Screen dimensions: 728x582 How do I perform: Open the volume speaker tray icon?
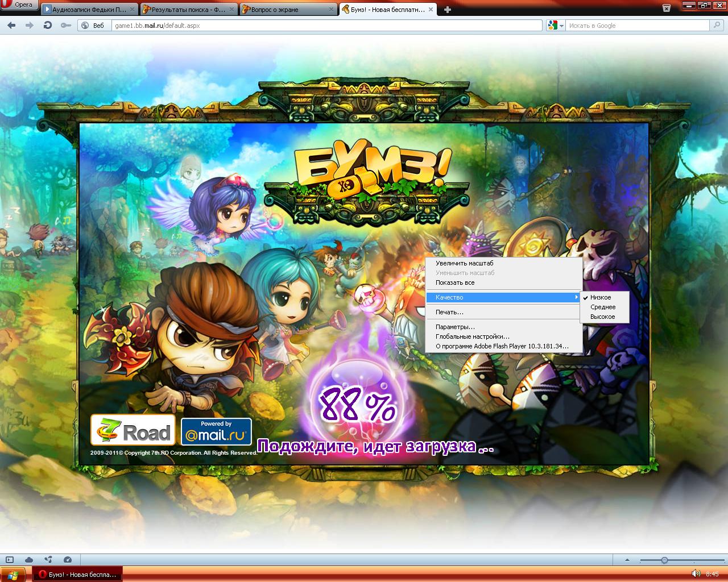coord(696,574)
